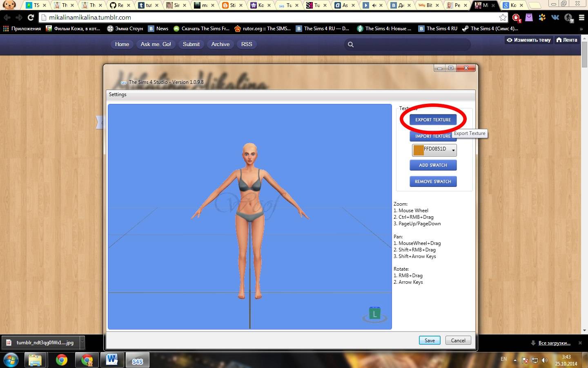Show hidden system tray icons
The width and height of the screenshot is (588, 368).
[515, 360]
